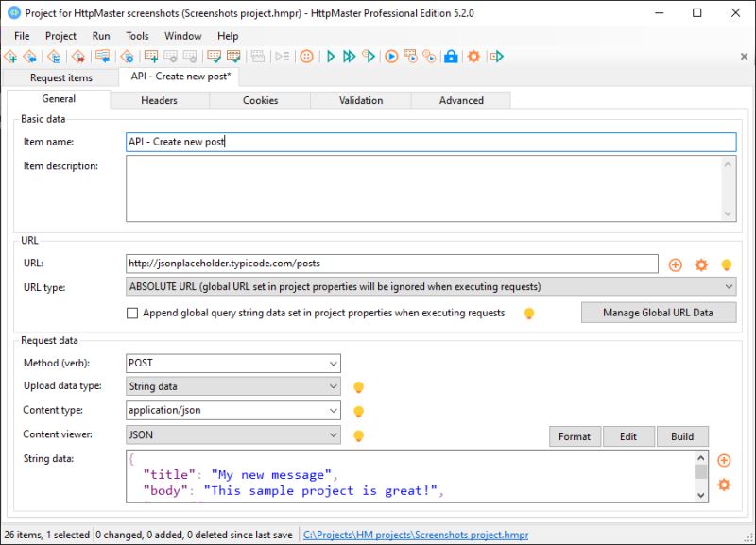This screenshot has width=756, height=545.
Task: Open the Window menu
Action: [182, 36]
